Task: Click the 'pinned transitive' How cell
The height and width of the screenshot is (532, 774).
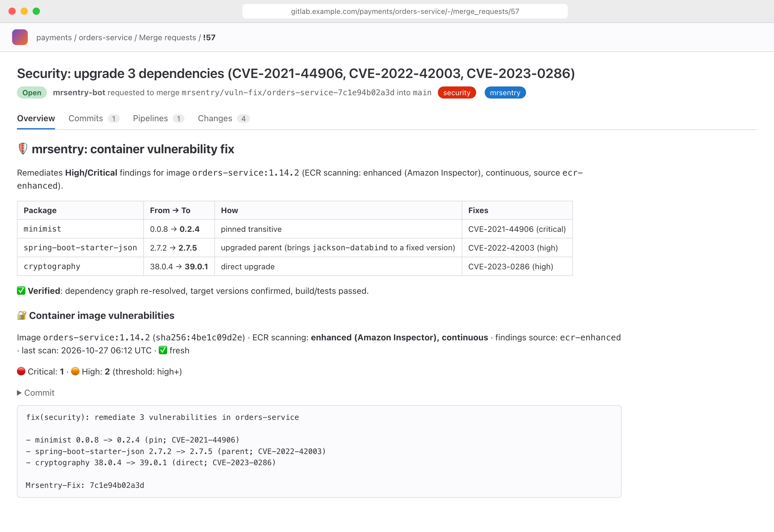Action: (x=338, y=229)
